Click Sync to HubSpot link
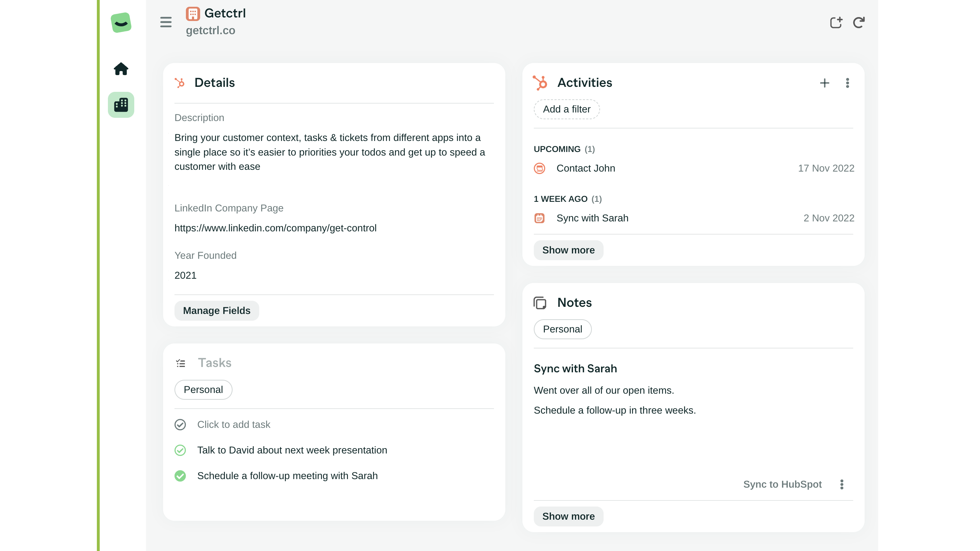 (x=782, y=484)
